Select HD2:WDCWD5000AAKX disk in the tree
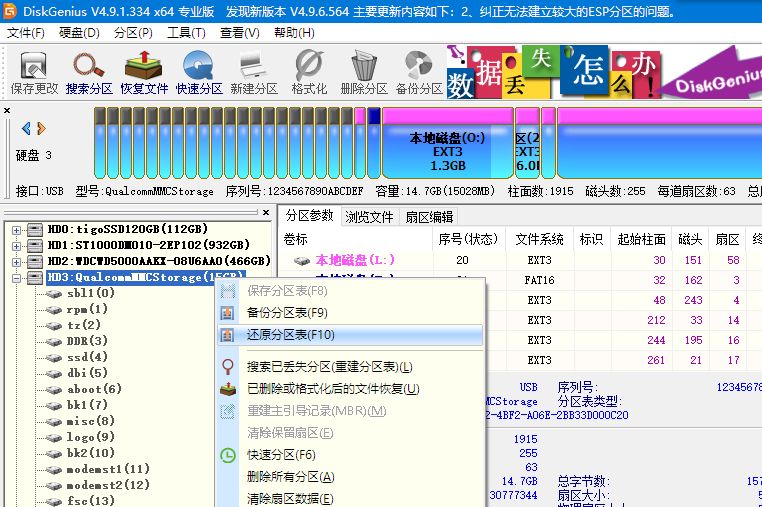This screenshot has width=762, height=507. coord(158,262)
